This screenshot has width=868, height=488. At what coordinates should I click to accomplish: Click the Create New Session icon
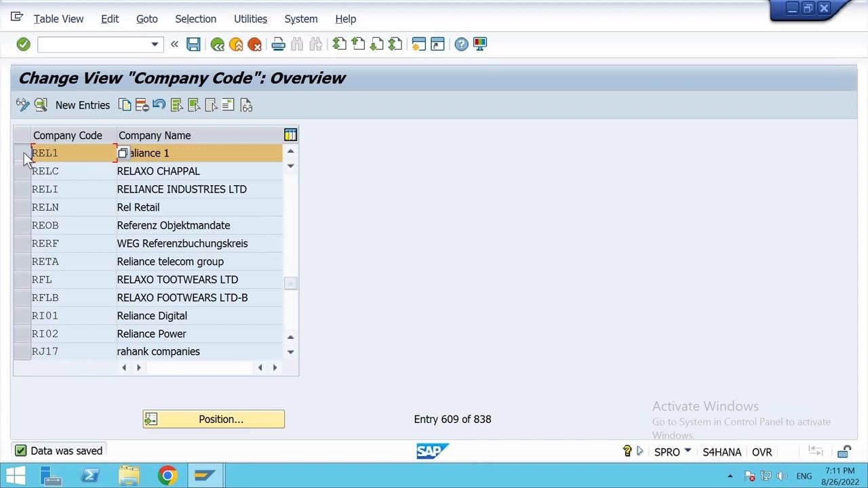(x=418, y=44)
